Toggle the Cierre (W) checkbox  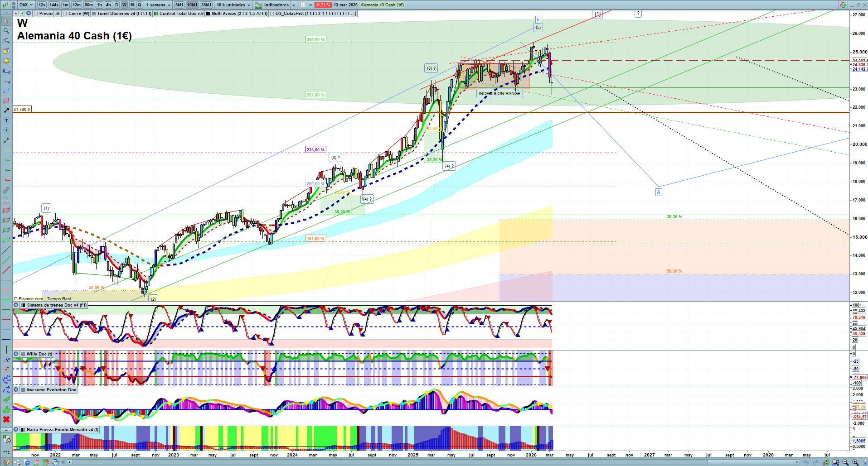(x=65, y=14)
